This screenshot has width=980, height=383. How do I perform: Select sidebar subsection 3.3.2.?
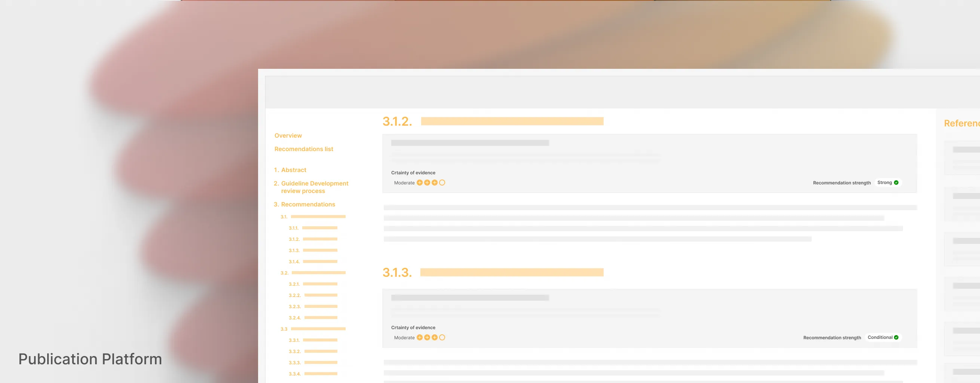(313, 352)
